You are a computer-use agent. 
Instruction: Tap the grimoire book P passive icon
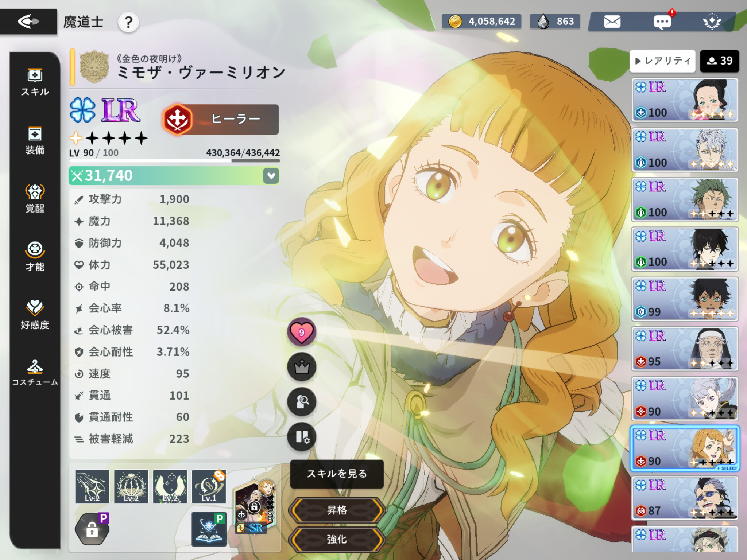[x=209, y=529]
